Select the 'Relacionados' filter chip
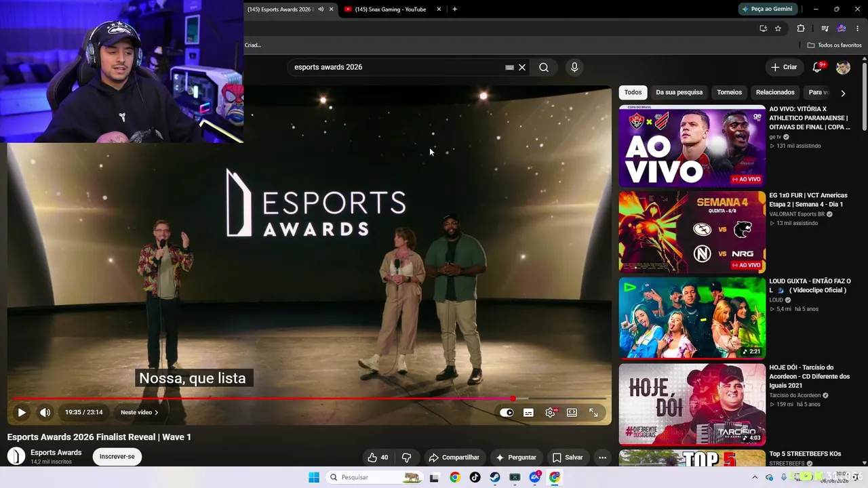 coord(775,92)
